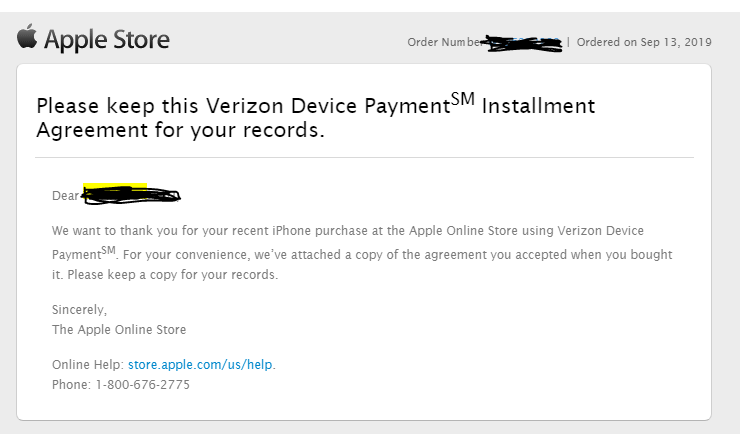
Task: Click the Ordered on Sep 13, 2019 text
Action: click(x=644, y=42)
